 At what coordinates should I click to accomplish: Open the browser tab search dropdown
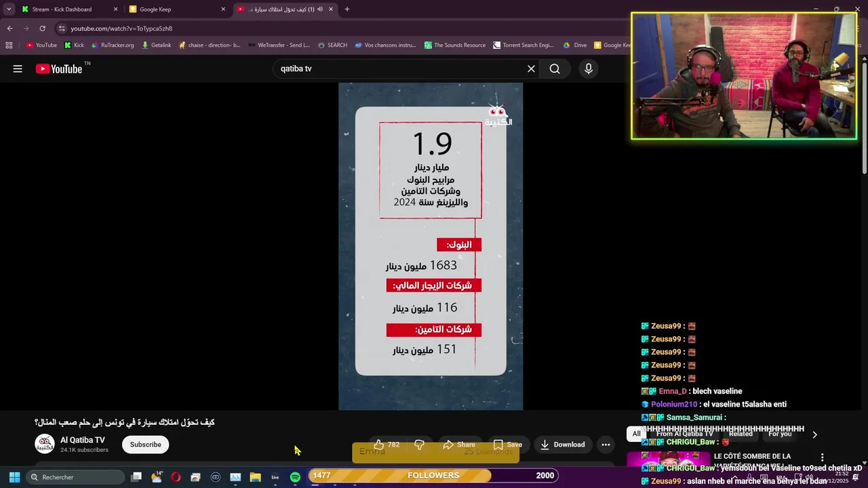(x=9, y=9)
